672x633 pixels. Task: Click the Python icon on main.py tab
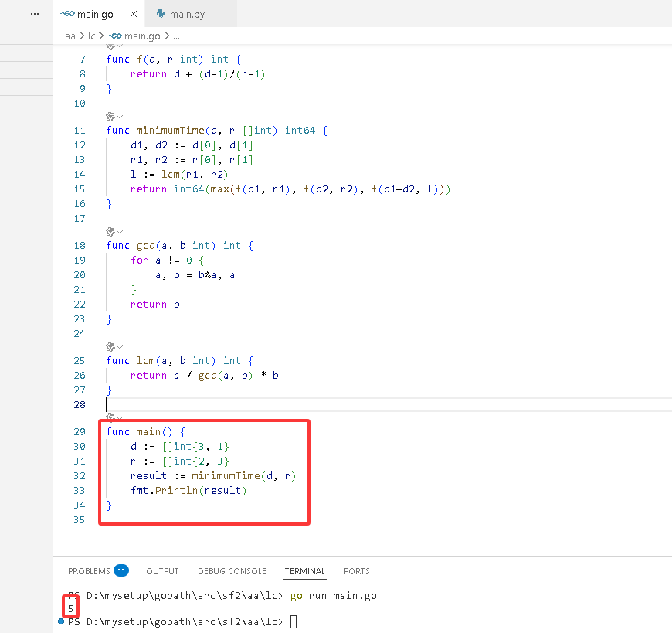161,14
